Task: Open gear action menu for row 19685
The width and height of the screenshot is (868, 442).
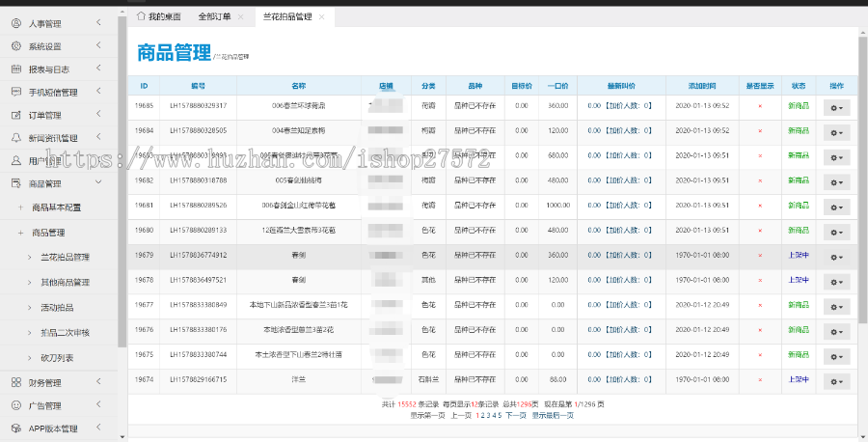Action: click(x=836, y=108)
